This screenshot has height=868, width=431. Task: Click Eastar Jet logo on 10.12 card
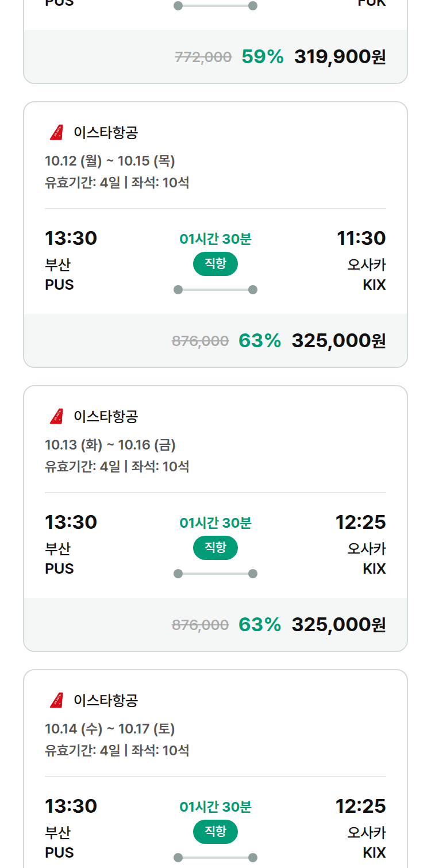[x=56, y=132]
